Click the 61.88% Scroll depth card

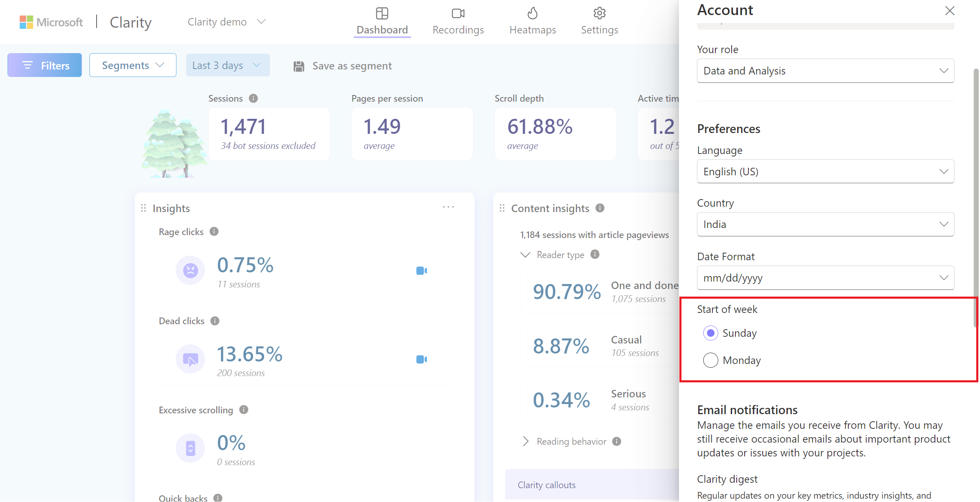[555, 134]
